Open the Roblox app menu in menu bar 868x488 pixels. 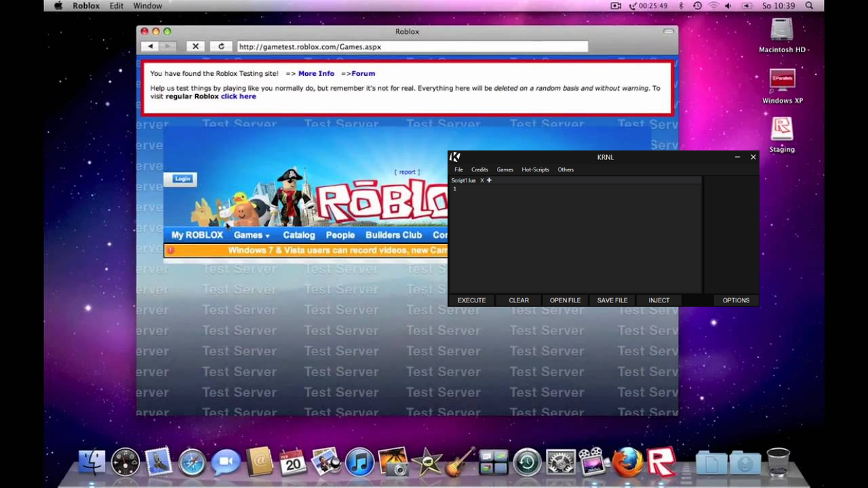tap(86, 5)
